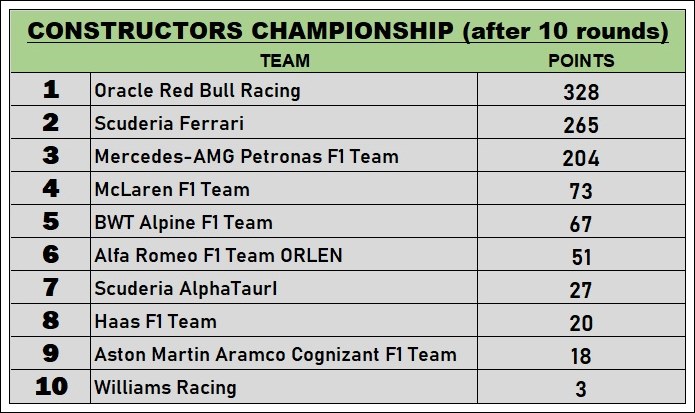Select the Williams Racing cell
The width and height of the screenshot is (695, 413).
(165, 388)
